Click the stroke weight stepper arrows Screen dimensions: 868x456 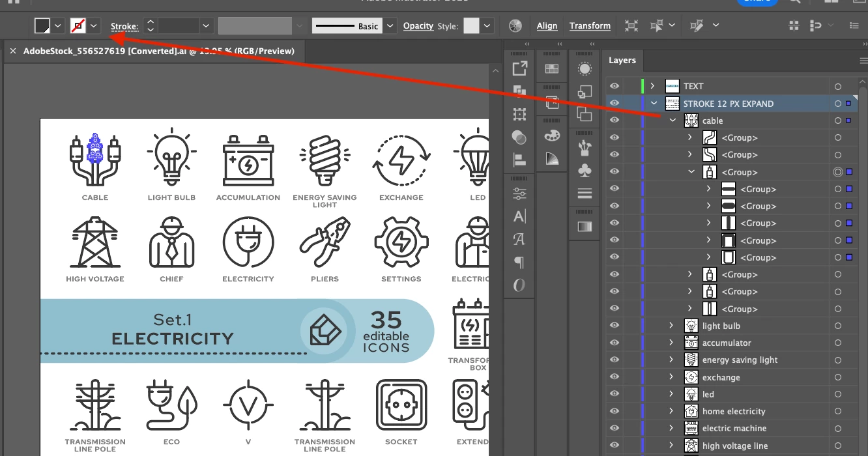[151, 26]
